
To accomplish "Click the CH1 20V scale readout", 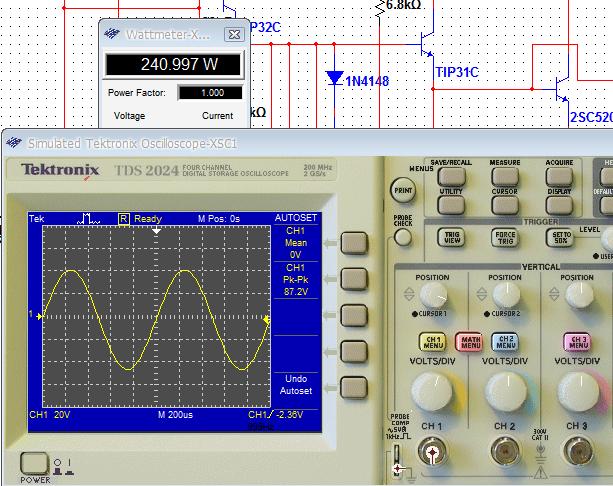I will (50, 415).
